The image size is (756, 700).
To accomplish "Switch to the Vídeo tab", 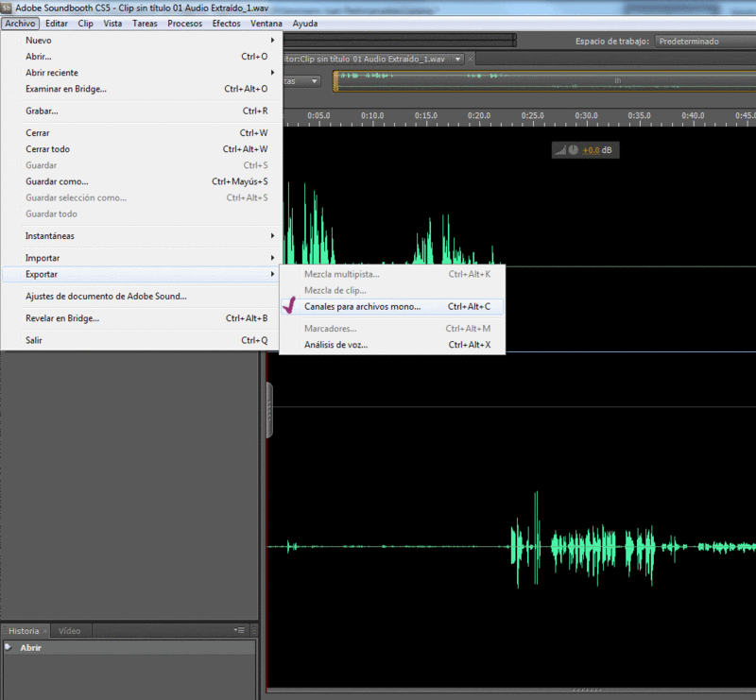I will pos(69,631).
